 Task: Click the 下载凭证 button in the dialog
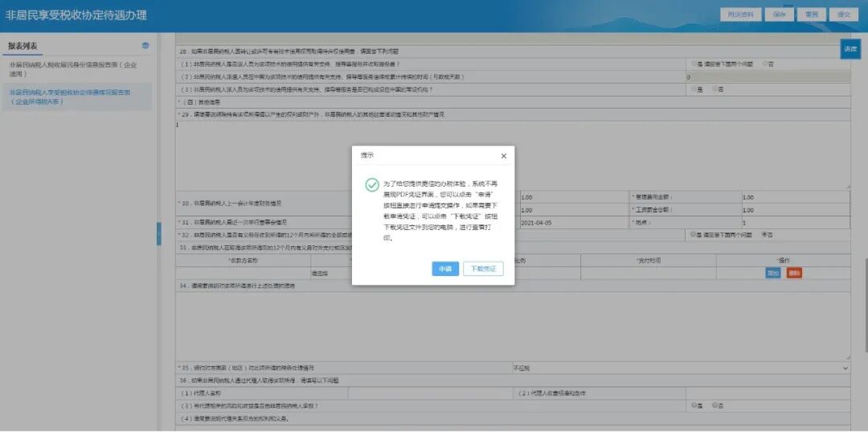483,269
